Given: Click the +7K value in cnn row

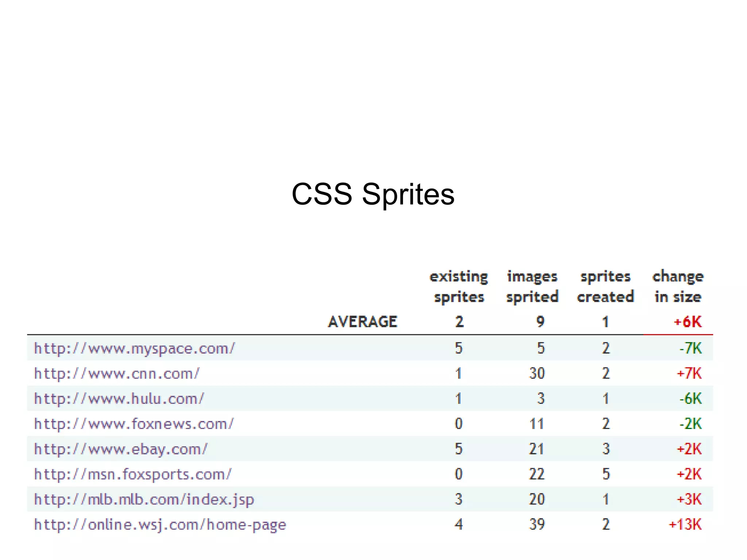Looking at the screenshot, I should click(689, 374).
